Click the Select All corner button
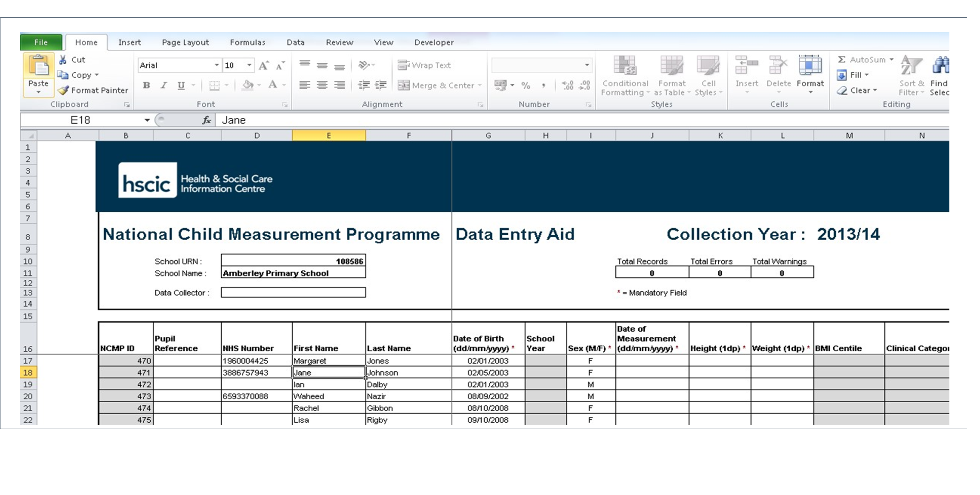980x495 pixels. [x=29, y=136]
